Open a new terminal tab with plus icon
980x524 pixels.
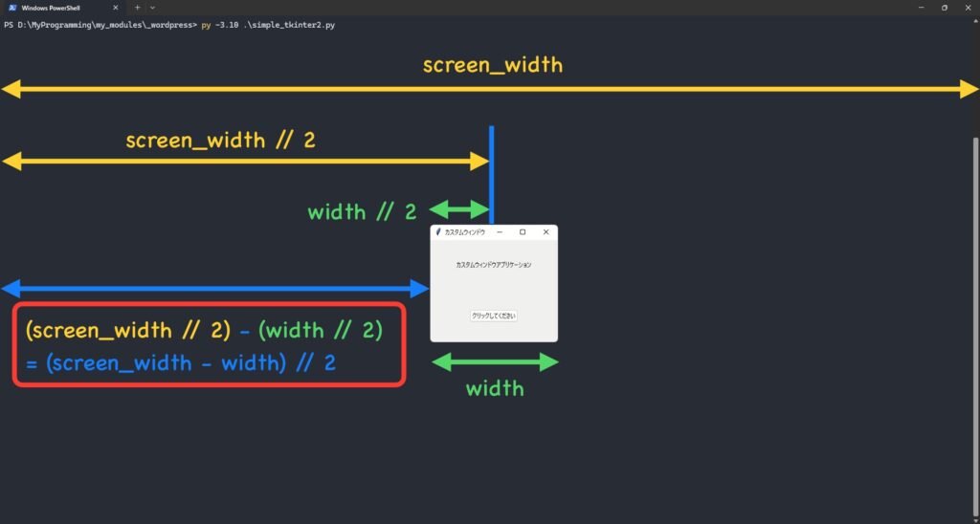[137, 8]
